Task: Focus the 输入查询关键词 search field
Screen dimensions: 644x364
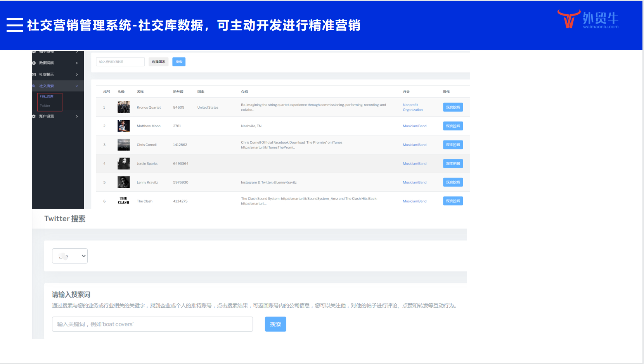Action: click(x=120, y=62)
